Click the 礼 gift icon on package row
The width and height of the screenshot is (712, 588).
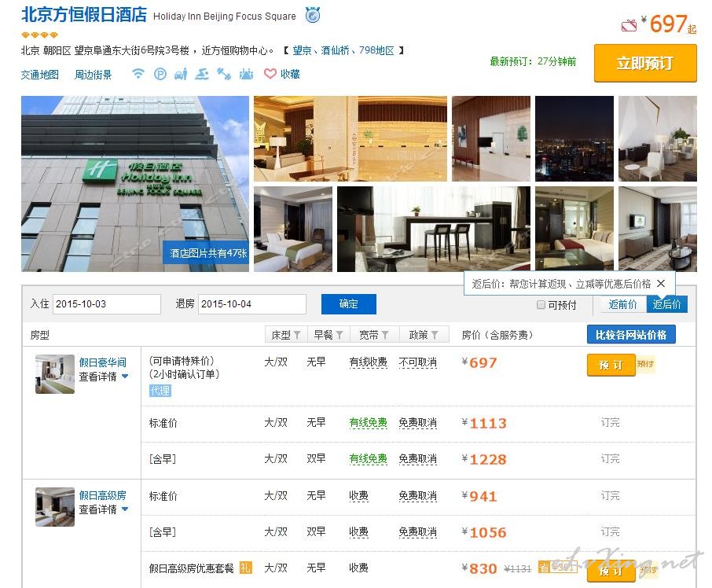pyautogui.click(x=245, y=568)
